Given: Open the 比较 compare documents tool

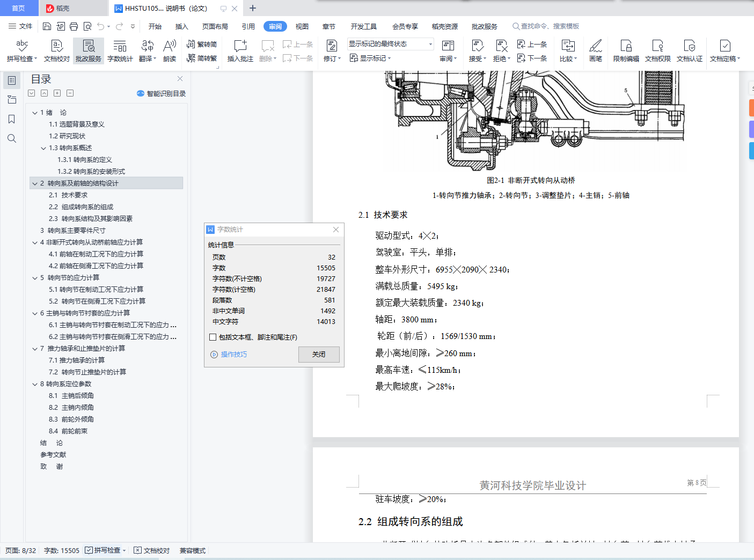Looking at the screenshot, I should (x=568, y=51).
